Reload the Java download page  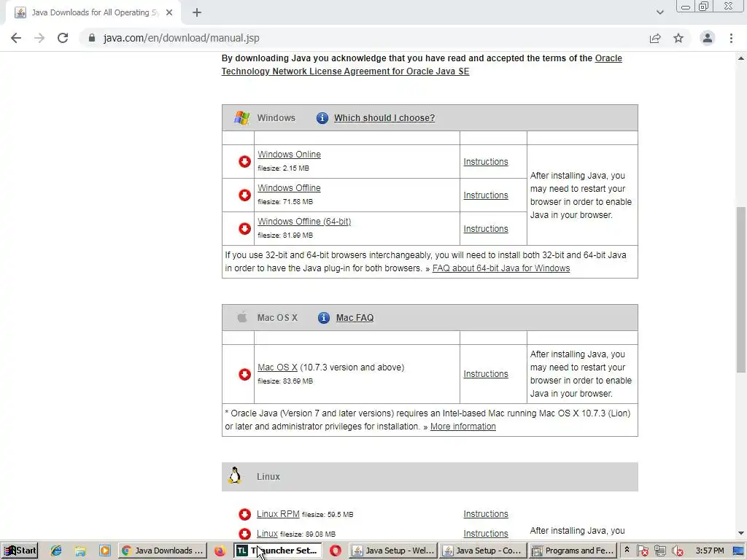[x=63, y=38]
